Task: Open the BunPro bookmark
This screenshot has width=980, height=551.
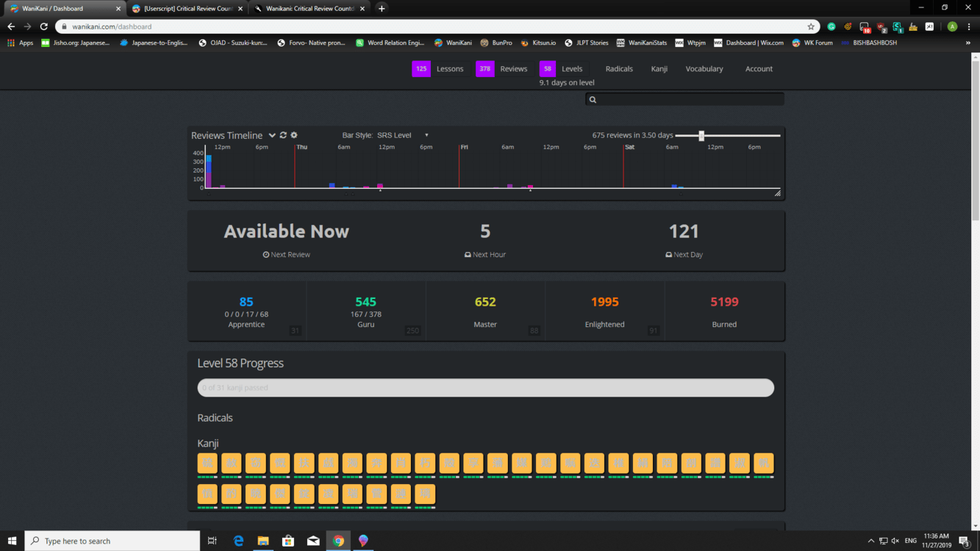Action: tap(496, 43)
